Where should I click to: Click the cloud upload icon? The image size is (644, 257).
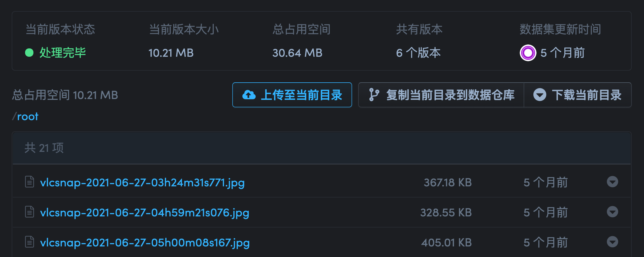(x=249, y=95)
